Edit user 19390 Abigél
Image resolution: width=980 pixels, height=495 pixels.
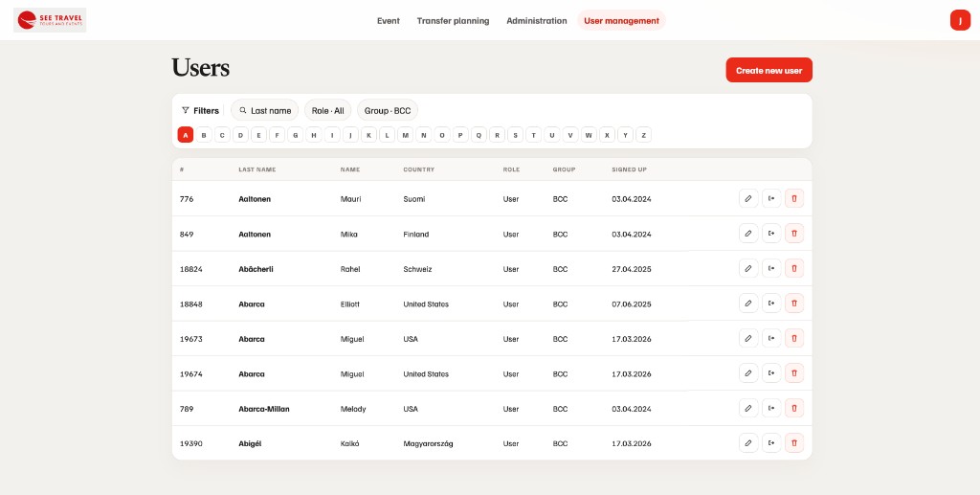click(x=748, y=443)
